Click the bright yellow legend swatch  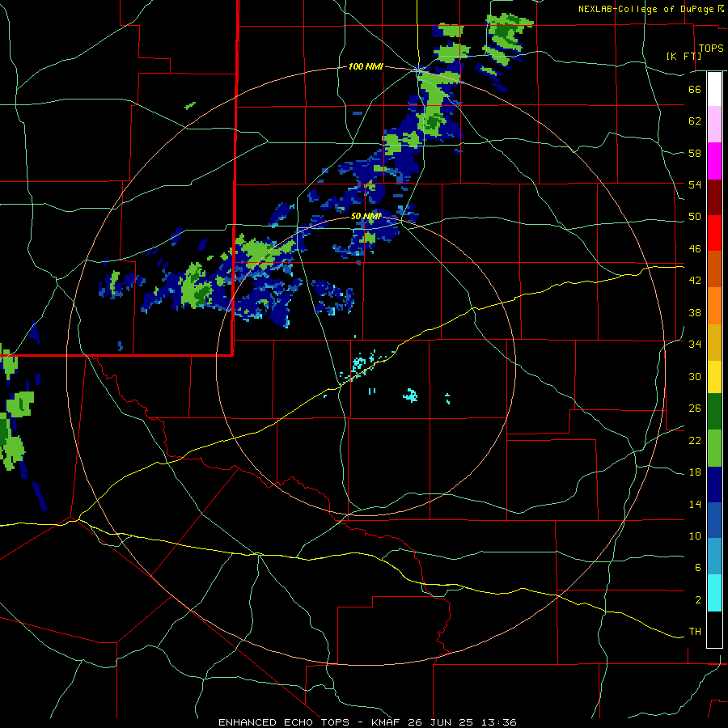[714, 376]
